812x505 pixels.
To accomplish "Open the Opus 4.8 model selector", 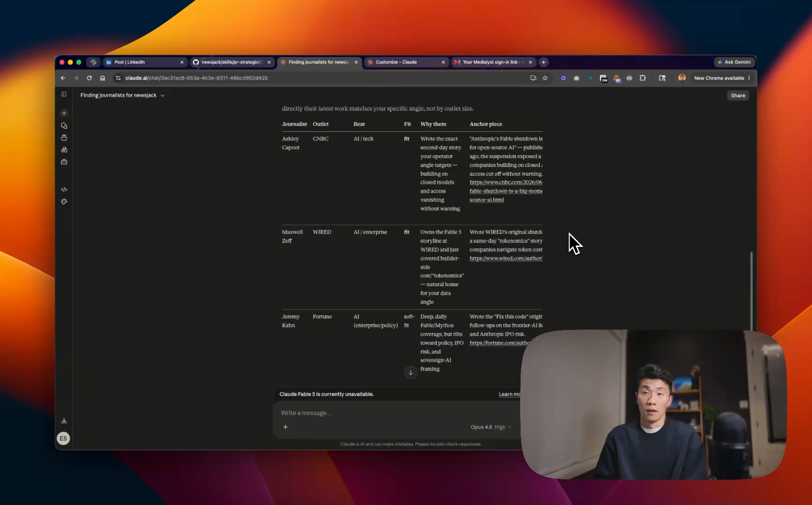I will [x=491, y=427].
